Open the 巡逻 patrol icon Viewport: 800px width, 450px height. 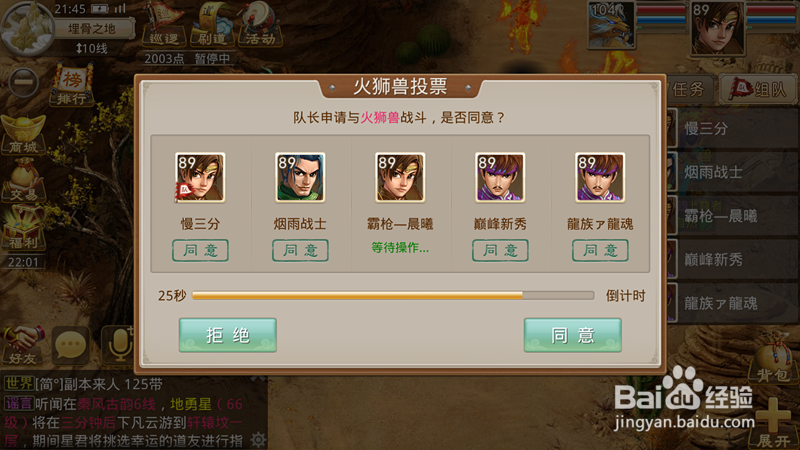(163, 24)
